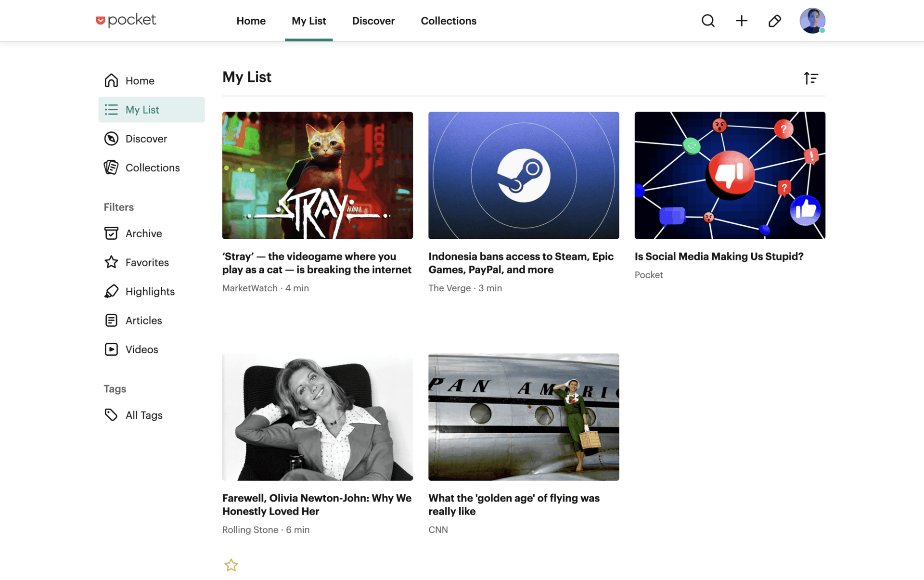Open Discover label in sidebar
The width and height of the screenshot is (924, 580).
coord(146,139)
